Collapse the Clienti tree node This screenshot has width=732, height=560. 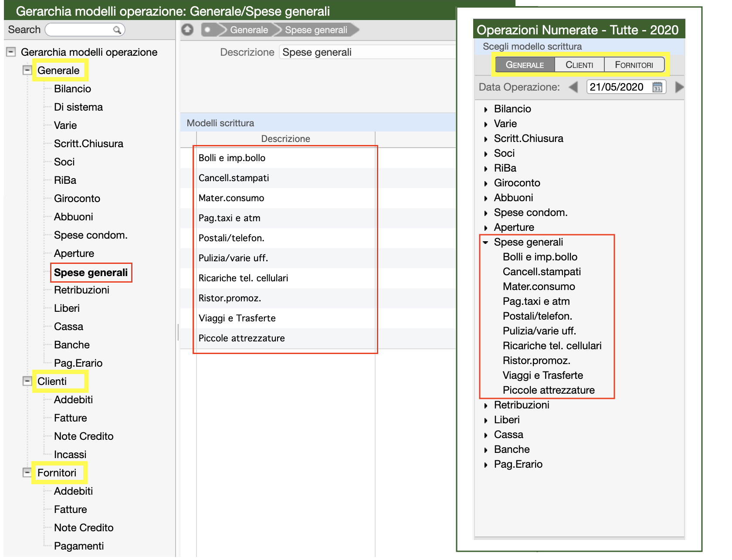click(27, 381)
